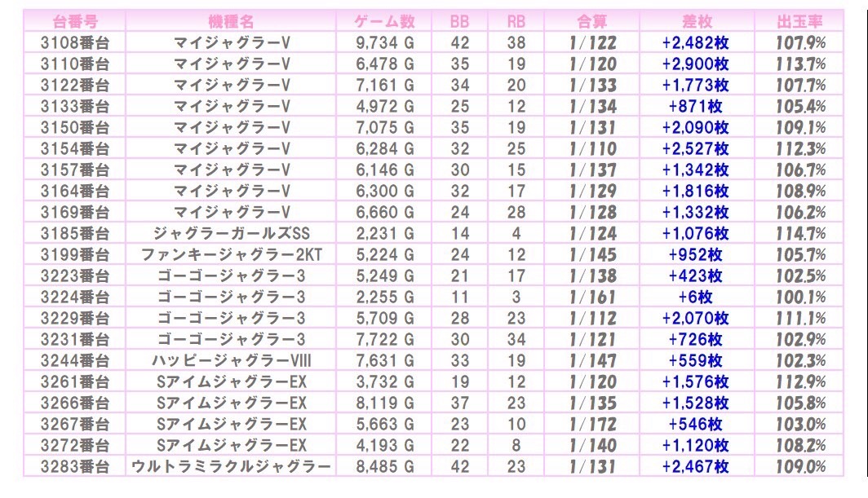Screen dimensions: 868x498
Task: Click the +6枚 difference value
Action: click(x=695, y=297)
